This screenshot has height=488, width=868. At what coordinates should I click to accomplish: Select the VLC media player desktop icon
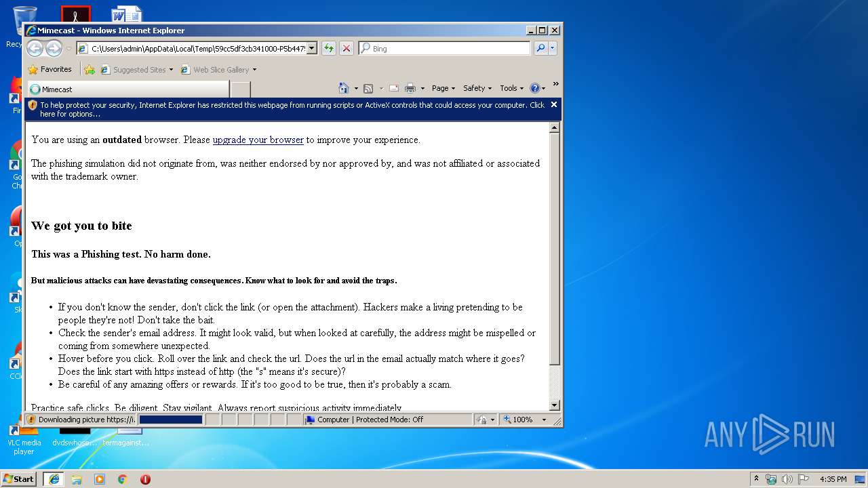coord(24,438)
